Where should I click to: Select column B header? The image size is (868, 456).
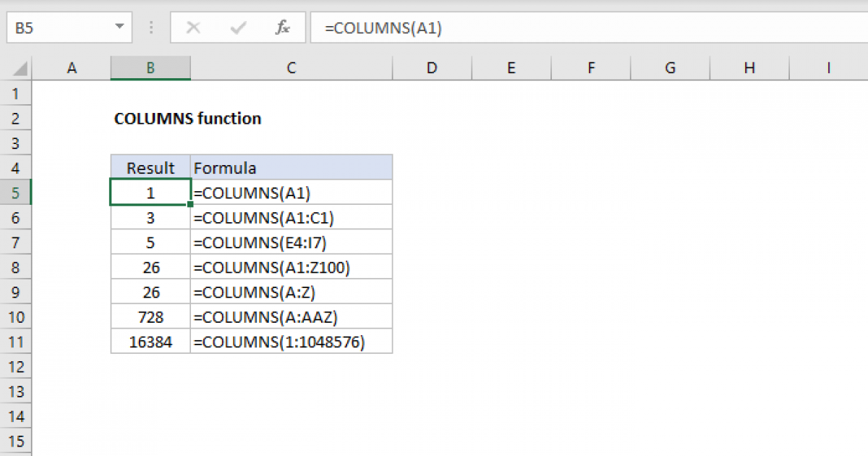tap(150, 68)
